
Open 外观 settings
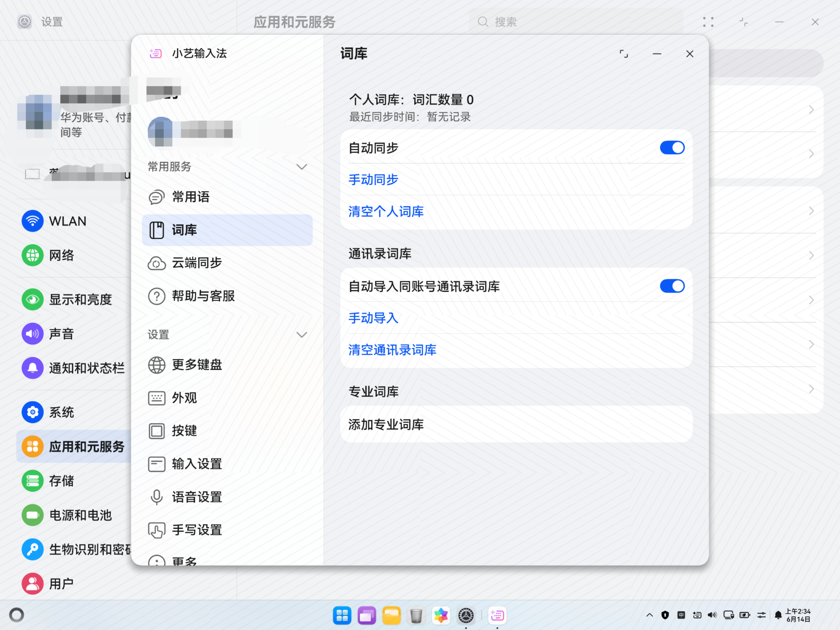click(227, 398)
